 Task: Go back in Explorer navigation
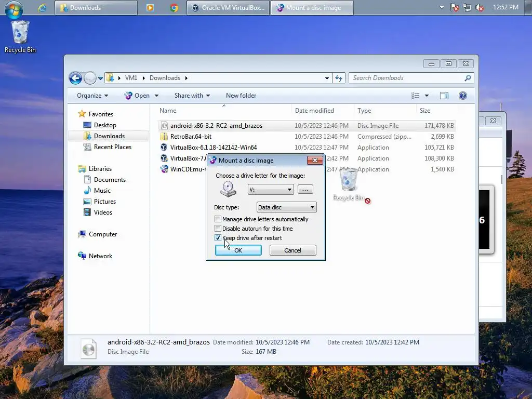75,78
